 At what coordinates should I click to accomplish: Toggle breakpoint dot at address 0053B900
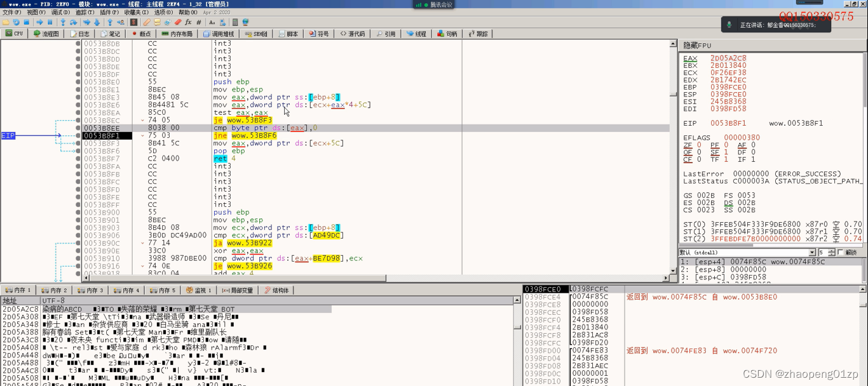tap(78, 213)
